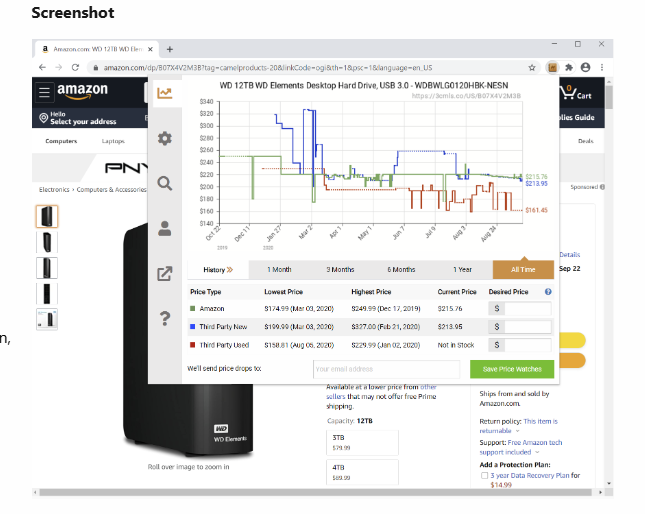Open the Details link
645x514 pixels.
tap(570, 255)
